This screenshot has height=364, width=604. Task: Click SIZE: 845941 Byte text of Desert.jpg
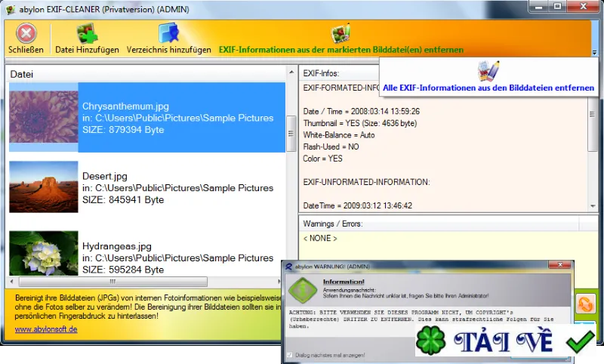point(123,200)
